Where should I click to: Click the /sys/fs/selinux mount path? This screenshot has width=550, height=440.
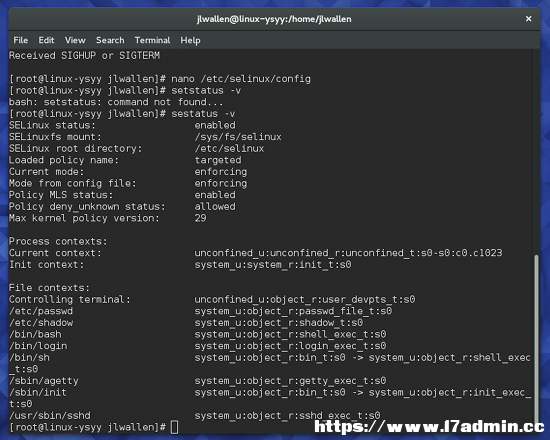238,137
